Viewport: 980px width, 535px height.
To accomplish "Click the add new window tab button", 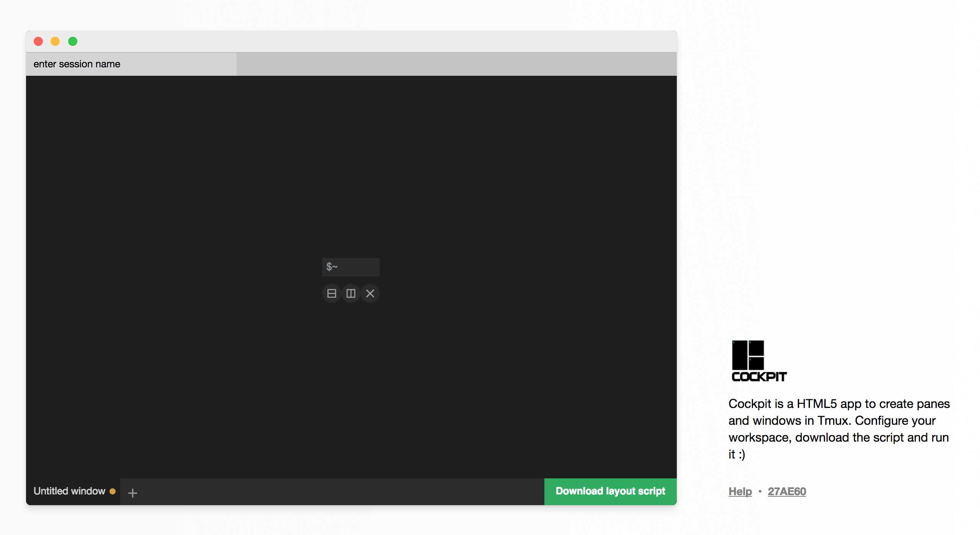I will (132, 491).
